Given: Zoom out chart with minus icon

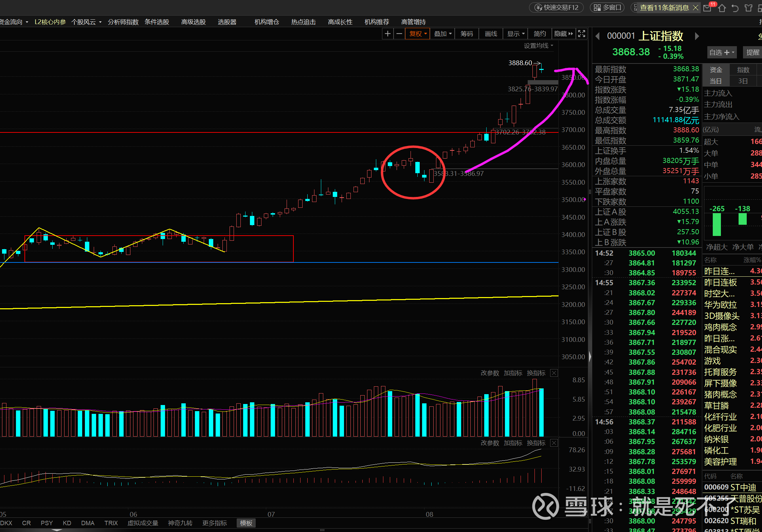Looking at the screenshot, I should click(399, 34).
